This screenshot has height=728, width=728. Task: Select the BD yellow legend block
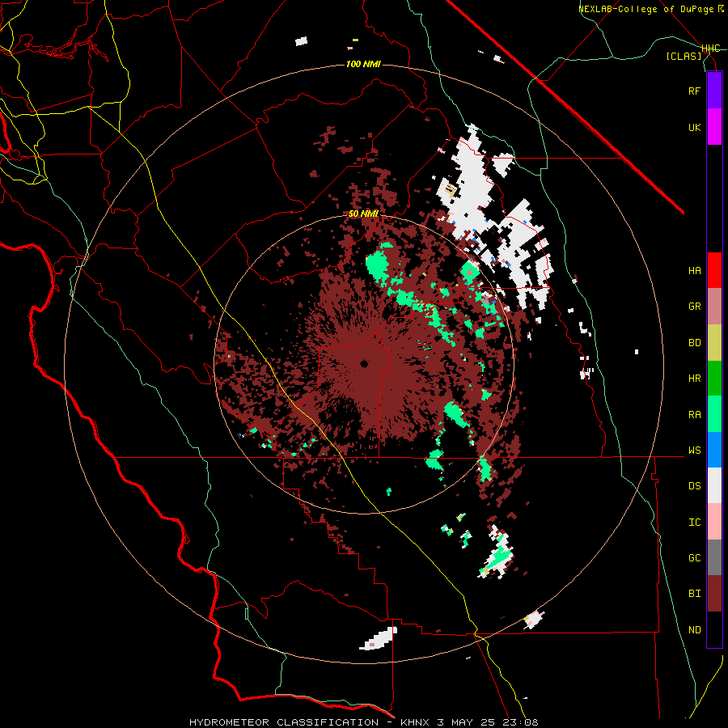pos(714,343)
